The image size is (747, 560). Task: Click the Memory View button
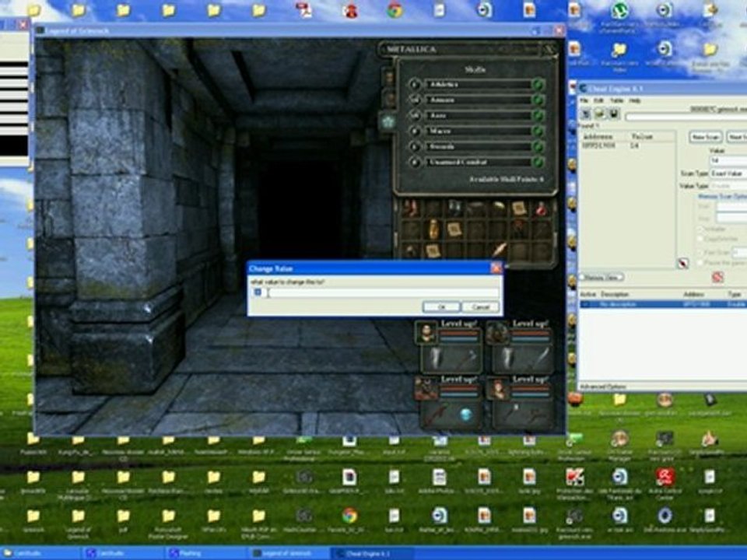tap(602, 277)
